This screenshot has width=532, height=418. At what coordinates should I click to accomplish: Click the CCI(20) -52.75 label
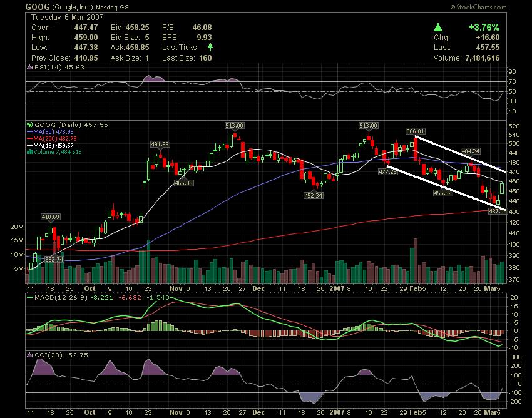pyautogui.click(x=61, y=355)
